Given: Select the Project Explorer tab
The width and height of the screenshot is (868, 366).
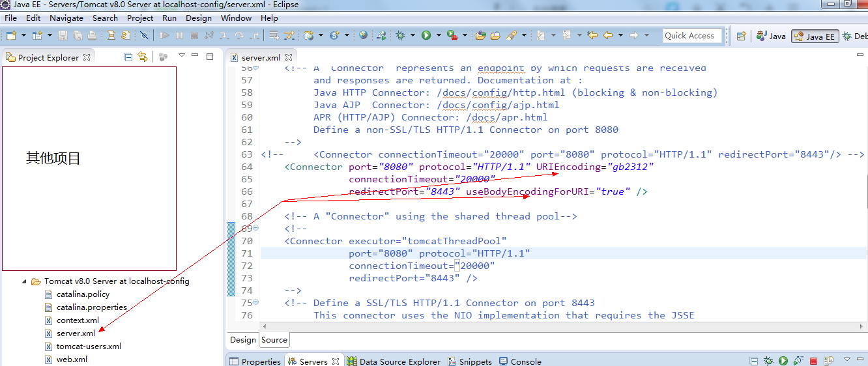Looking at the screenshot, I should (48, 57).
